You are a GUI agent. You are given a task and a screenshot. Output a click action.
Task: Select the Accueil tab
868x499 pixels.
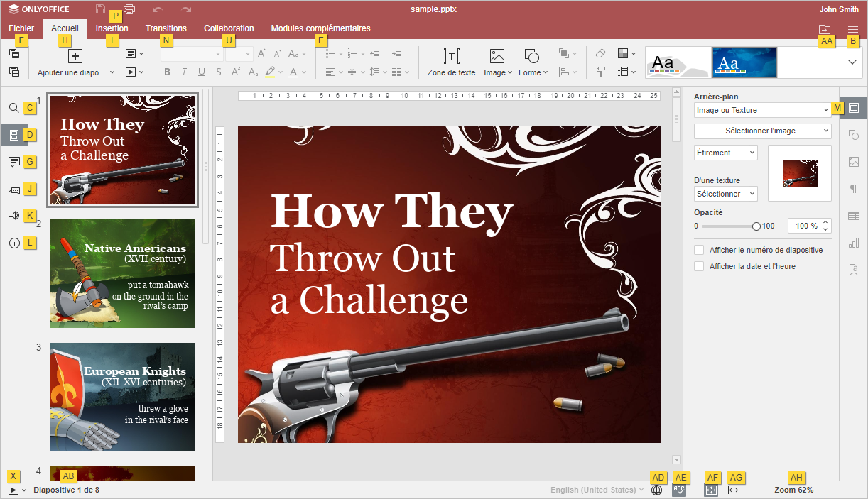click(x=65, y=28)
